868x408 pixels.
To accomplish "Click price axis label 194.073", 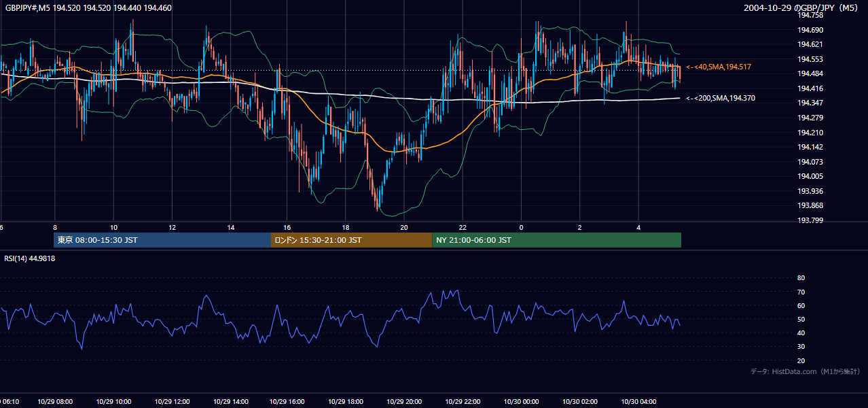I will click(x=810, y=162).
